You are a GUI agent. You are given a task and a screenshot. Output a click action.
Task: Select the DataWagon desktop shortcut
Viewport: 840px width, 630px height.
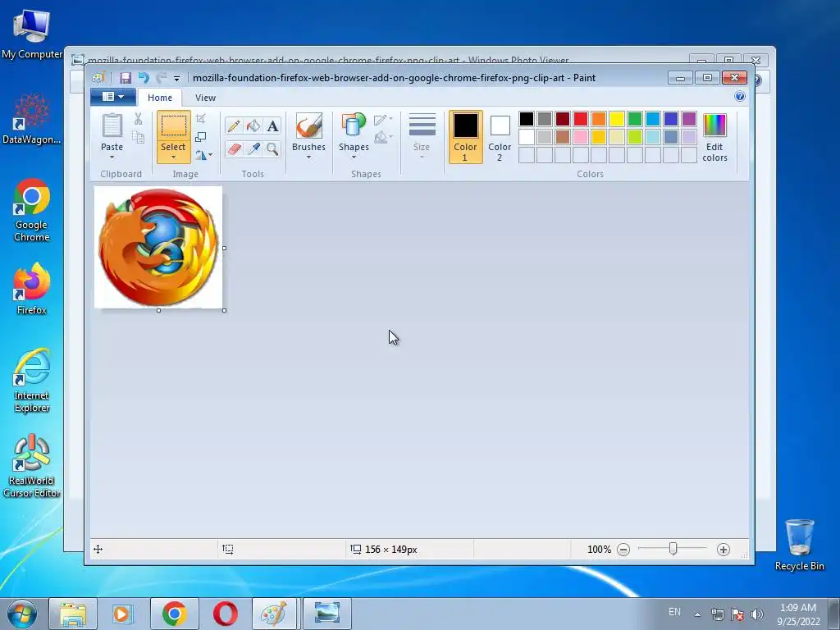tap(32, 119)
